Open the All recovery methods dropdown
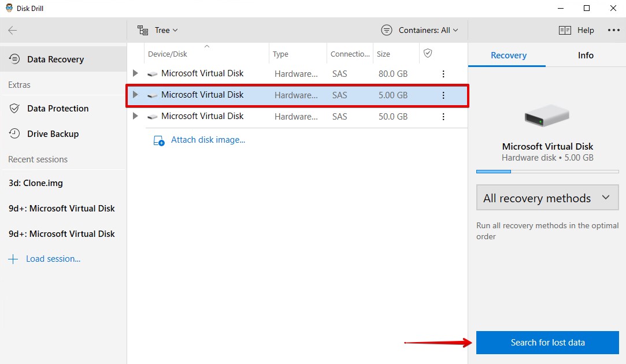The image size is (626, 364). click(547, 198)
